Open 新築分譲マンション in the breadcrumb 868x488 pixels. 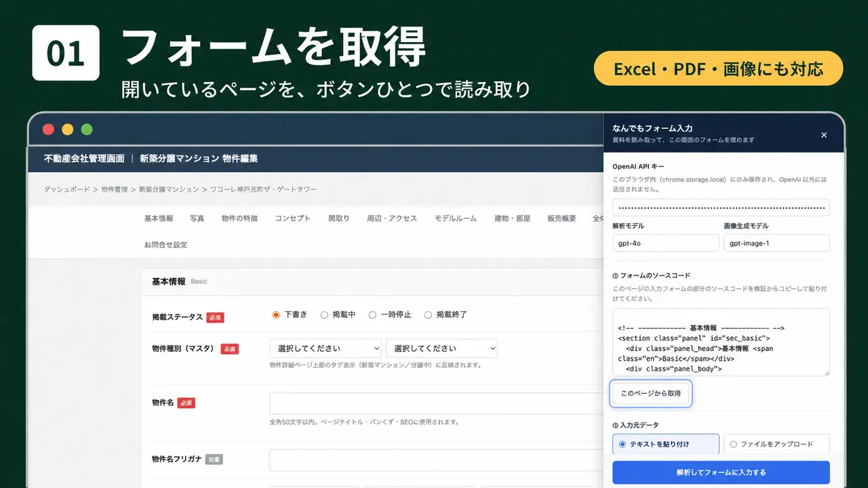pyautogui.click(x=169, y=190)
